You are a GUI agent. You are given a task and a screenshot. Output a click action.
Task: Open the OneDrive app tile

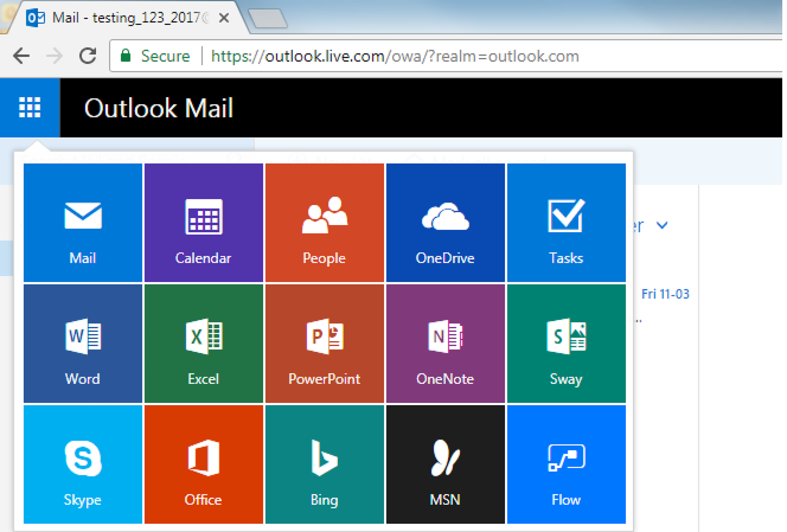(x=446, y=223)
